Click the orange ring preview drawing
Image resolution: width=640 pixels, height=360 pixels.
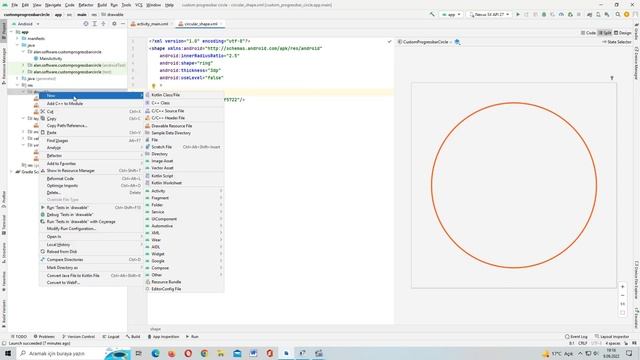(x=514, y=185)
